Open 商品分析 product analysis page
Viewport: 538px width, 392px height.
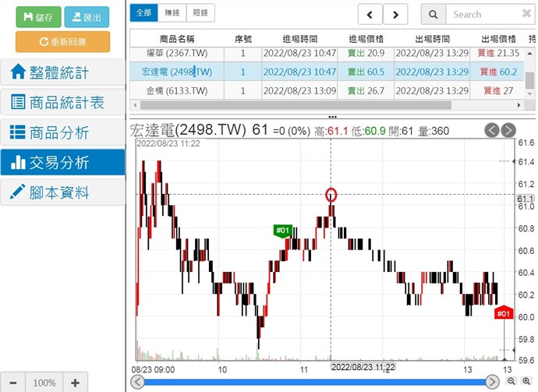(x=63, y=132)
